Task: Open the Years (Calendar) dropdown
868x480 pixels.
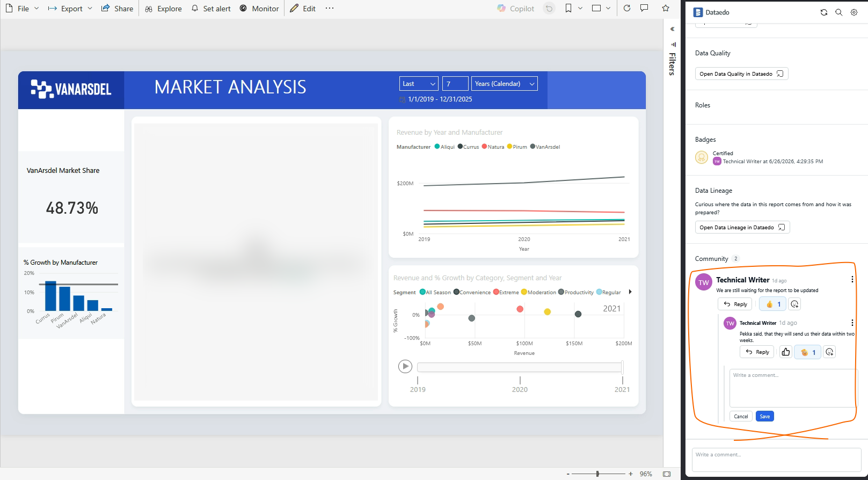Action: coord(505,84)
